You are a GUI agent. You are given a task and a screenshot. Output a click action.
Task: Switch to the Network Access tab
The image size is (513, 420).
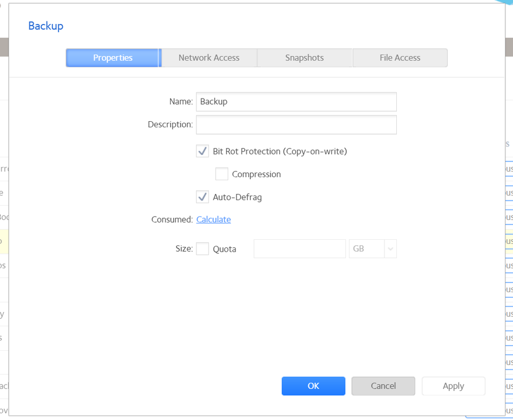click(209, 58)
